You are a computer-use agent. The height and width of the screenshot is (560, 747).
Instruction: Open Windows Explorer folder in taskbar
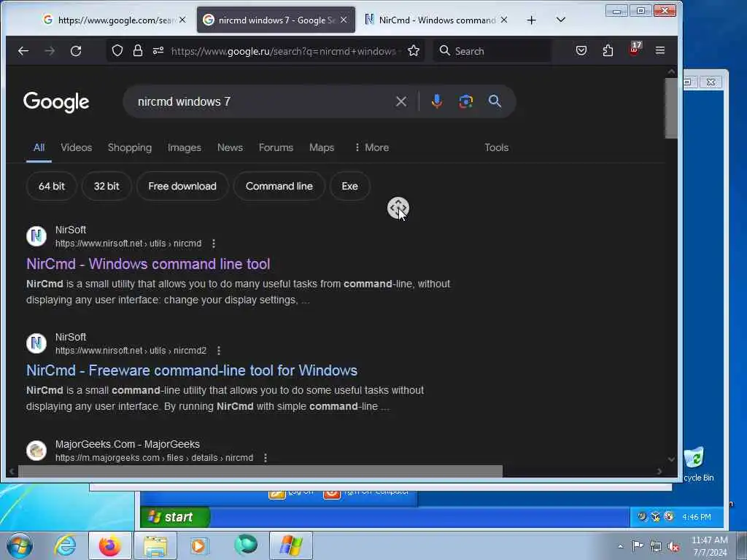(155, 545)
